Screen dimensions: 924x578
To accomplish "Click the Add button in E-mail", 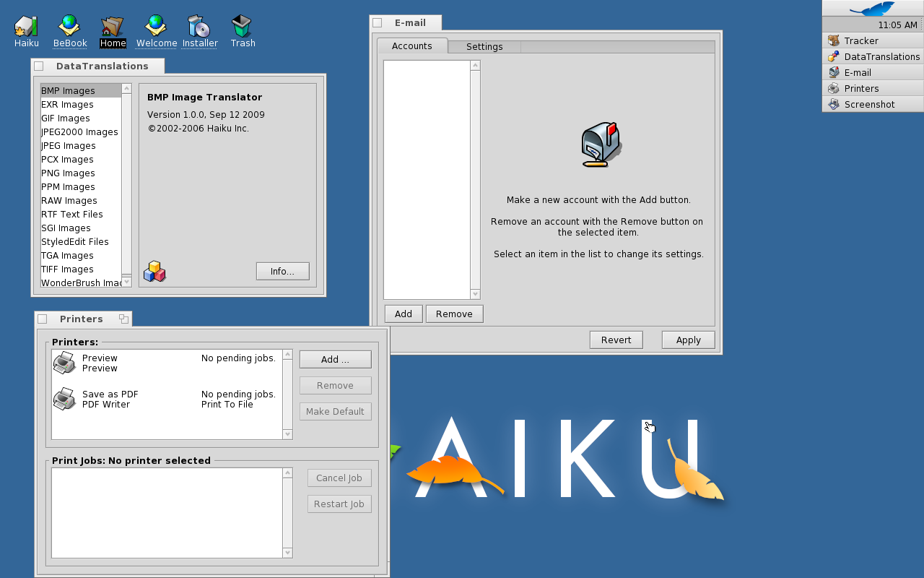I will click(404, 314).
